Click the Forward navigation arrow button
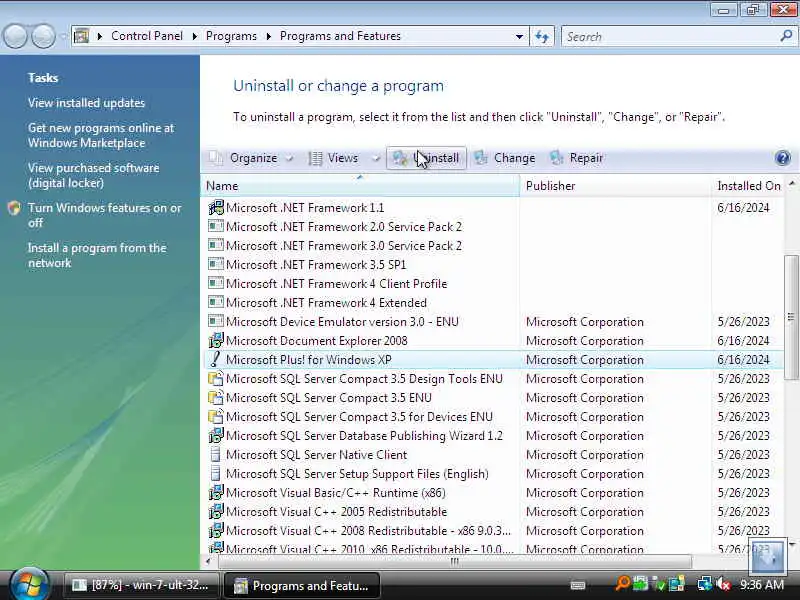800x600 pixels. pos(44,36)
